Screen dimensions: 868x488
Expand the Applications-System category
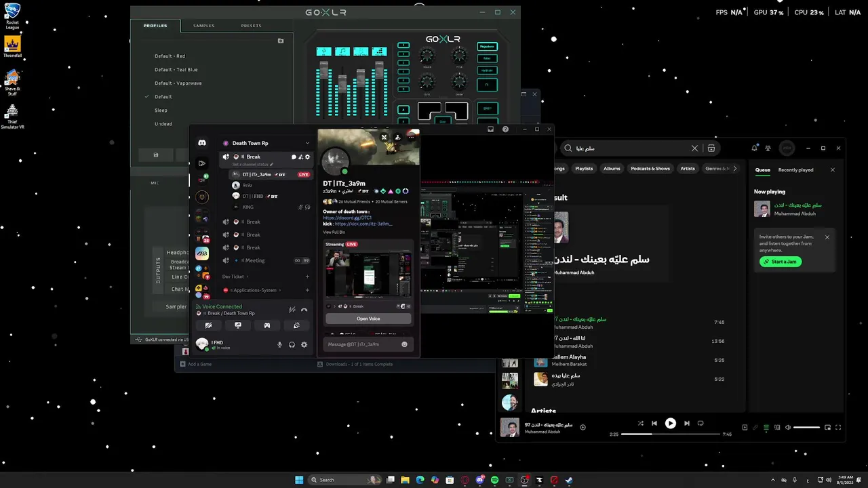pos(256,290)
